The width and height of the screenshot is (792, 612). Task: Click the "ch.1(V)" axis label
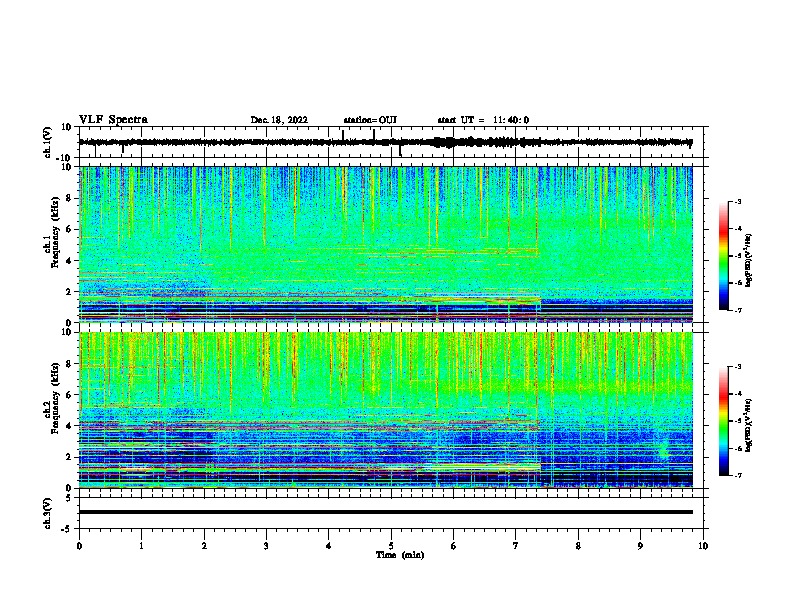(x=48, y=142)
